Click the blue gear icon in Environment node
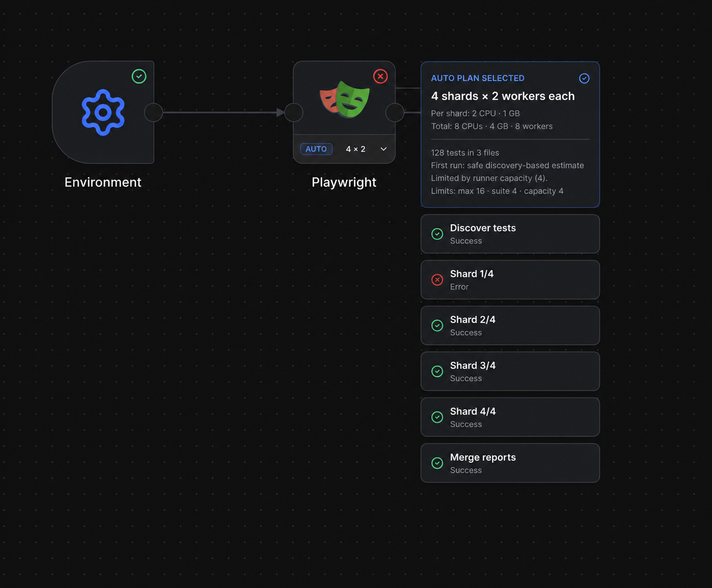Screen dimensions: 712x588 pyautogui.click(x=103, y=112)
